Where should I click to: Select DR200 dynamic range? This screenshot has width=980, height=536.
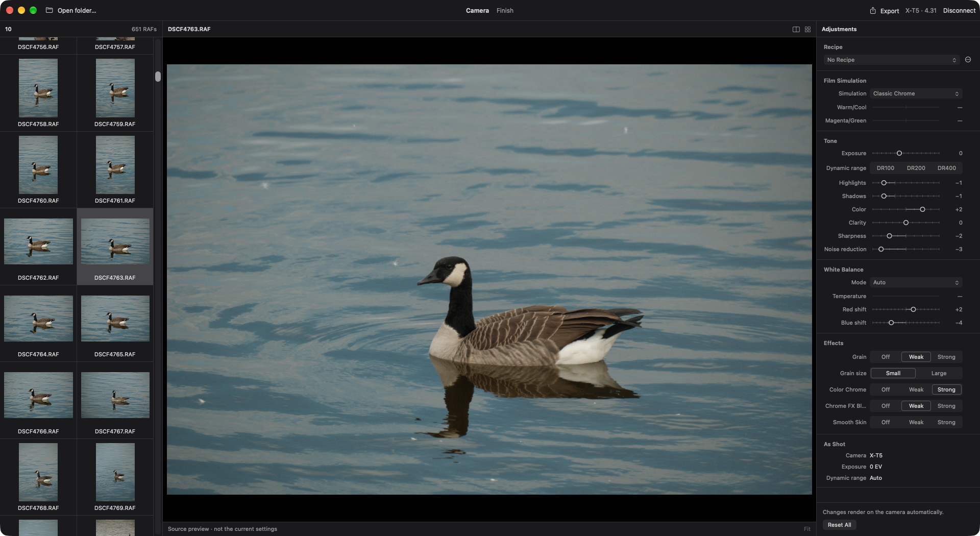916,168
